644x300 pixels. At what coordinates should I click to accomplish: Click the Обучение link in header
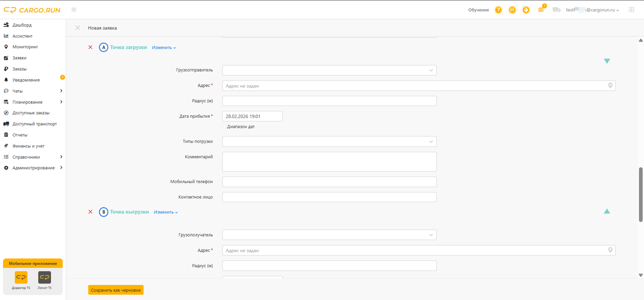click(x=479, y=10)
